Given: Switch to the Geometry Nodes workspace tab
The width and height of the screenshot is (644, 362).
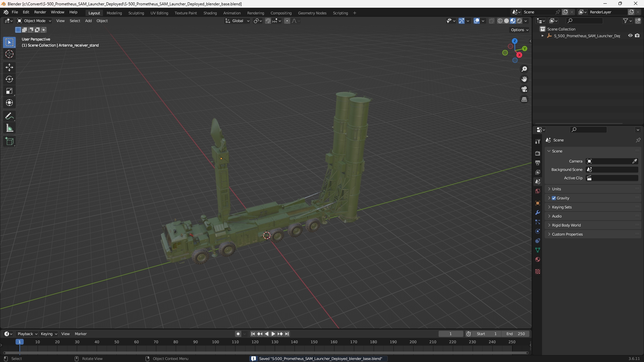Looking at the screenshot, I should click(x=312, y=13).
